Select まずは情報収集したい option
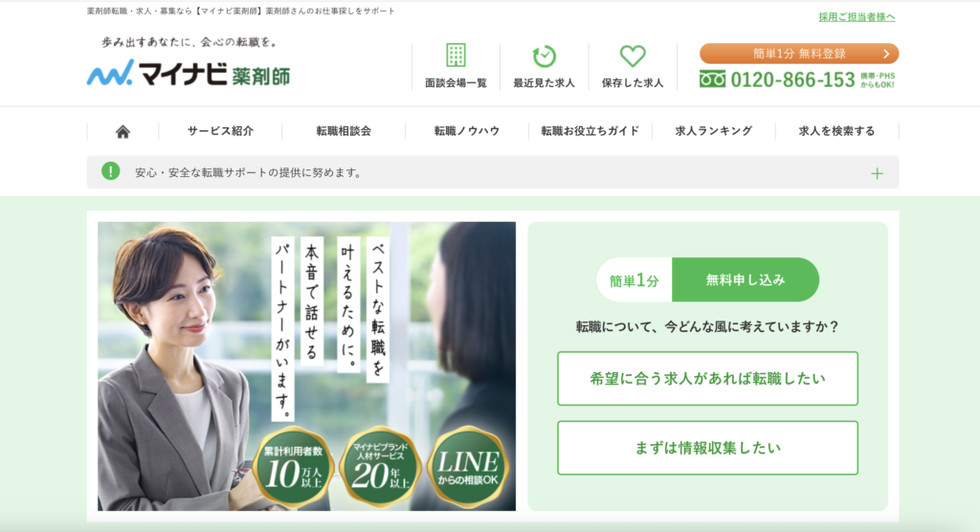This screenshot has width=980, height=532. click(x=707, y=448)
